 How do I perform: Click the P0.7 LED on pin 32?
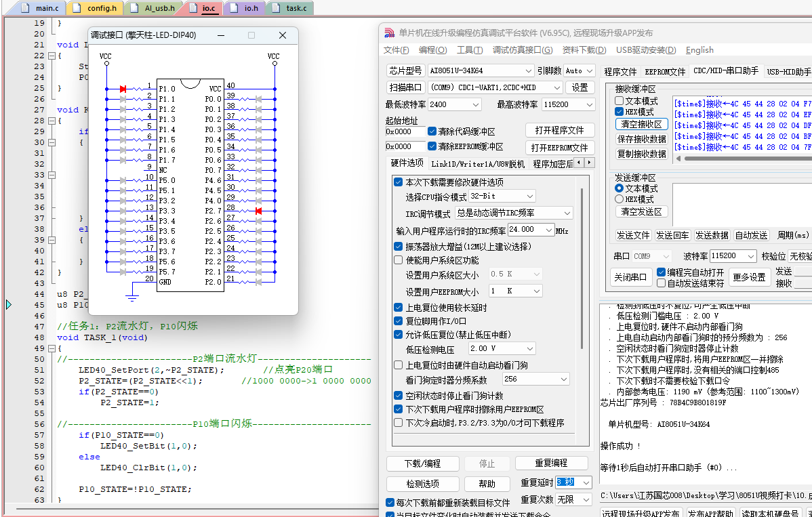(258, 170)
